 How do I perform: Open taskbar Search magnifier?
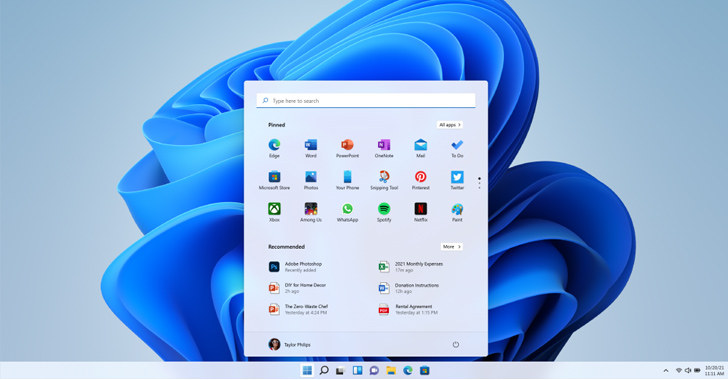coord(324,370)
